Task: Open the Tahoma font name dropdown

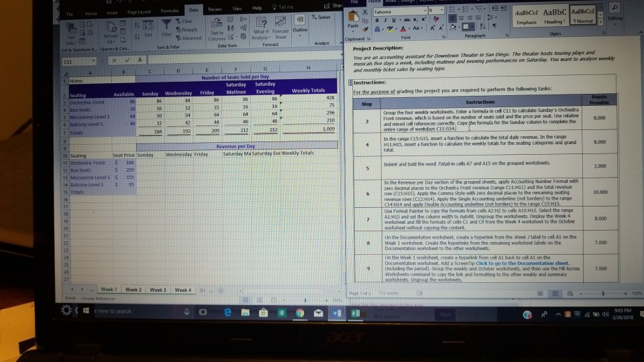Action: point(425,11)
